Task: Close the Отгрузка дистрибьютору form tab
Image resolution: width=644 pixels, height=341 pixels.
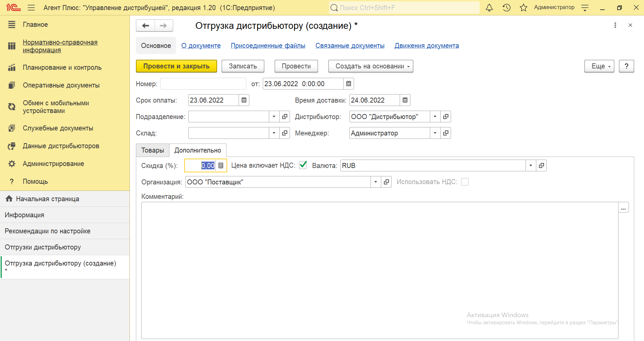Action: point(630,25)
